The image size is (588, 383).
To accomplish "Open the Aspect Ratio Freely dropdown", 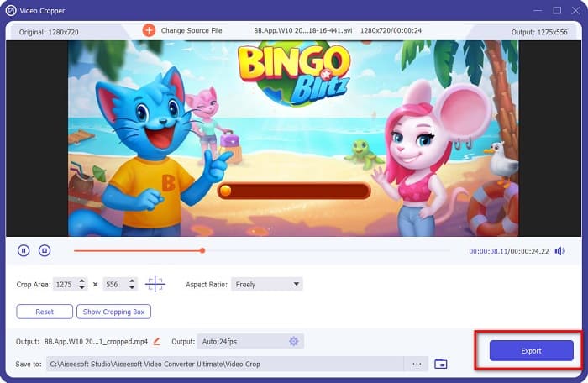I will 267,285.
